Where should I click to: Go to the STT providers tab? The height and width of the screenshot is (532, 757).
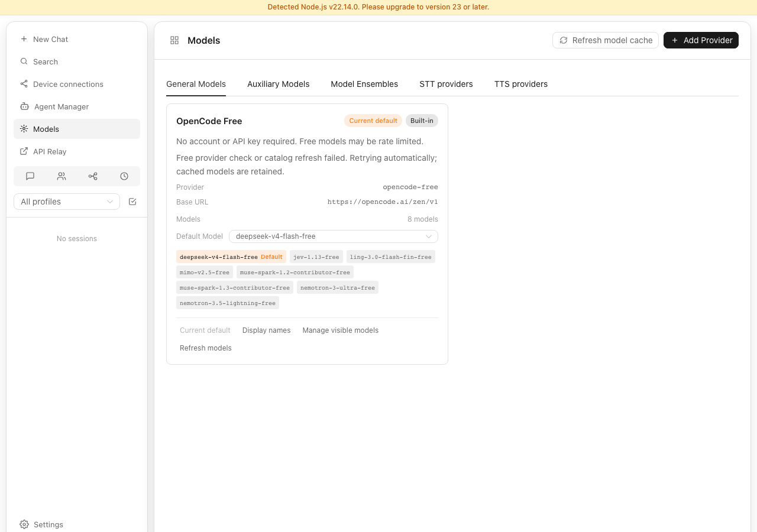point(447,84)
